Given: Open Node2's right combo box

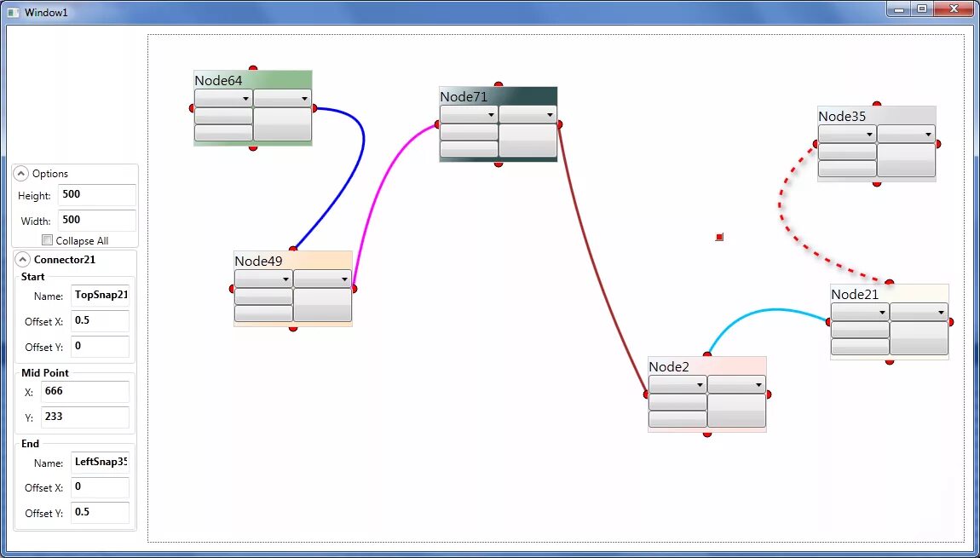Looking at the screenshot, I should coord(736,383).
